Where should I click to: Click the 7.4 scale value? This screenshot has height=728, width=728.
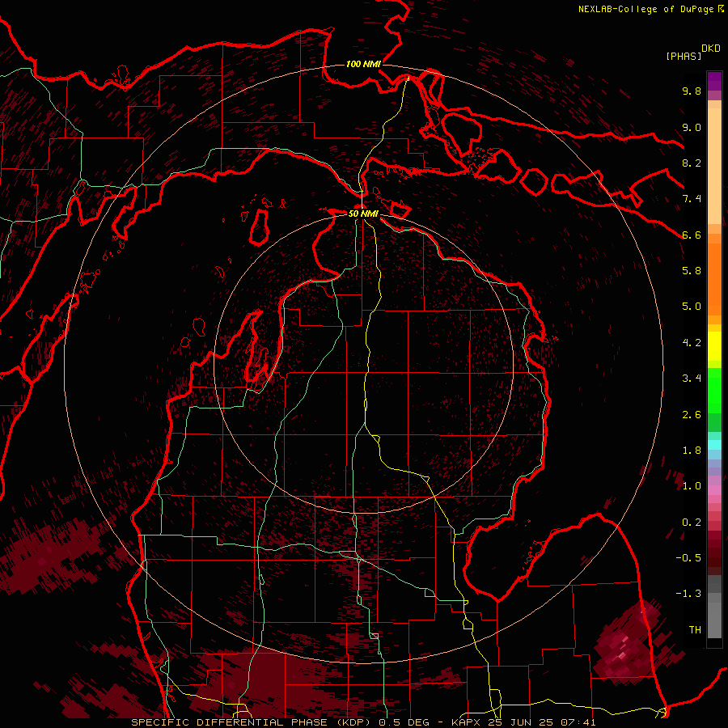point(692,199)
